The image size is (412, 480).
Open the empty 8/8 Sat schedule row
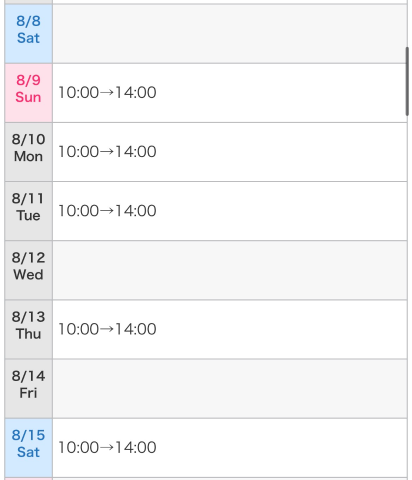230,33
